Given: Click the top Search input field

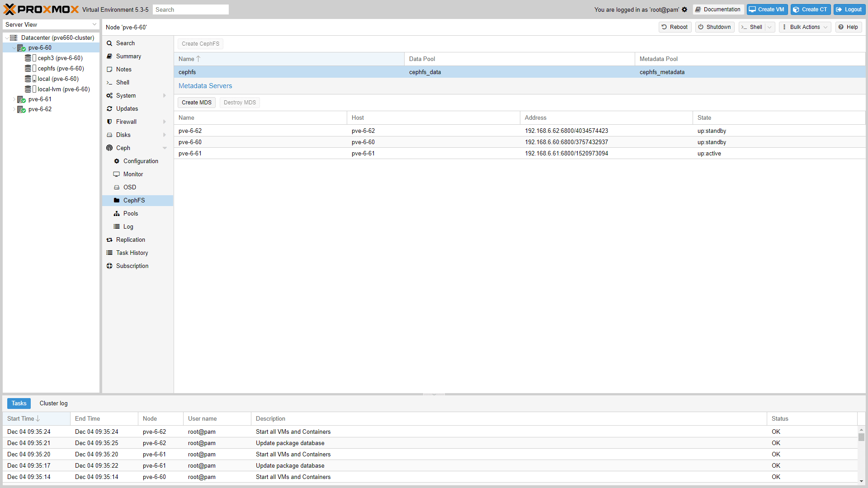Looking at the screenshot, I should (x=190, y=9).
